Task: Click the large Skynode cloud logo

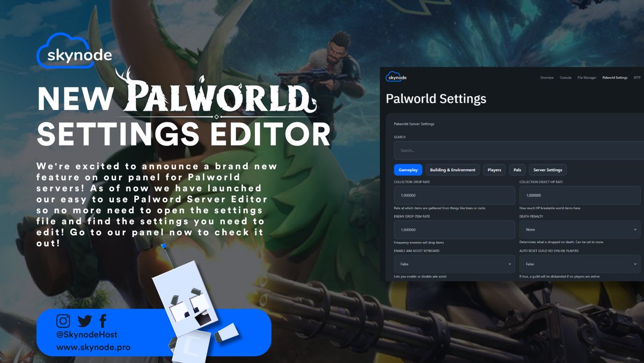Action: coord(74,51)
